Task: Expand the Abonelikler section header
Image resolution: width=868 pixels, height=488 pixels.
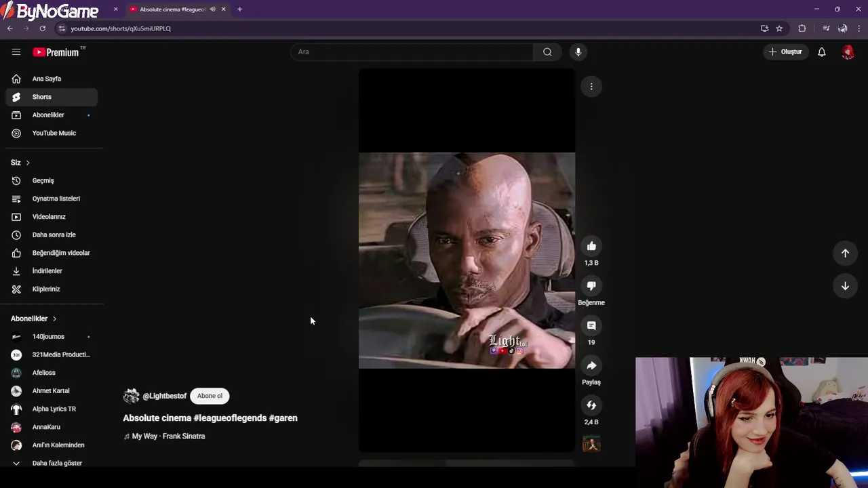Action: point(34,319)
